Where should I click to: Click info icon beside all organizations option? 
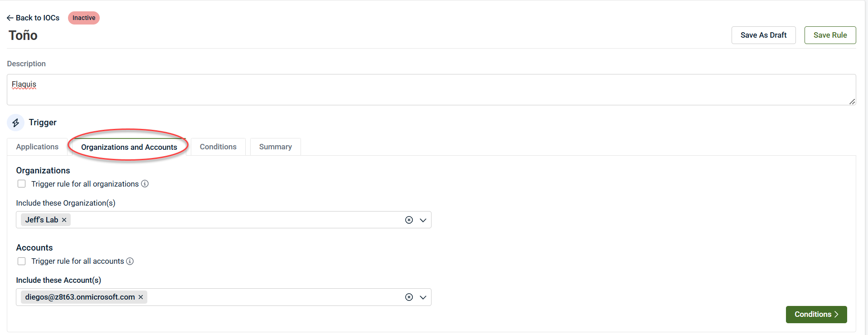tap(145, 184)
